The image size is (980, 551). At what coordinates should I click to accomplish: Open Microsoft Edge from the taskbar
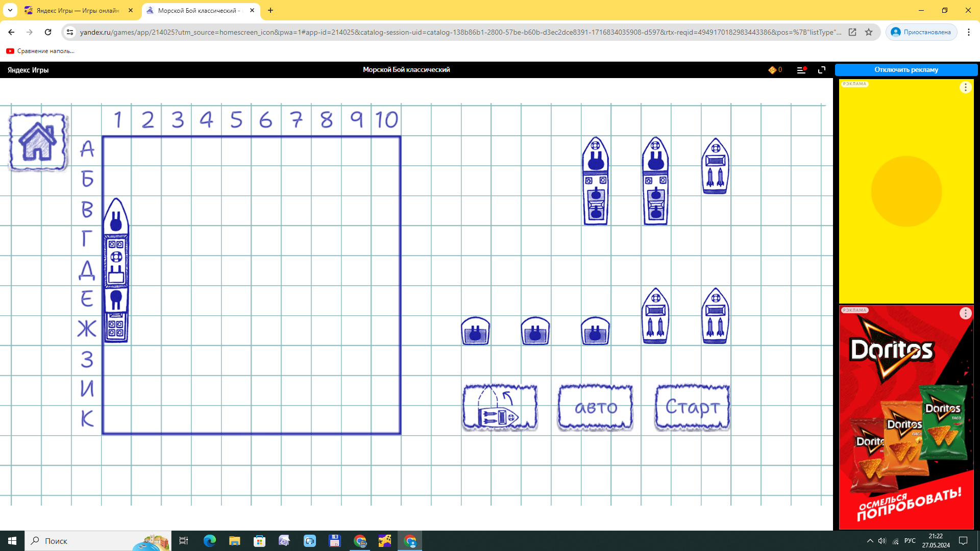coord(210,541)
